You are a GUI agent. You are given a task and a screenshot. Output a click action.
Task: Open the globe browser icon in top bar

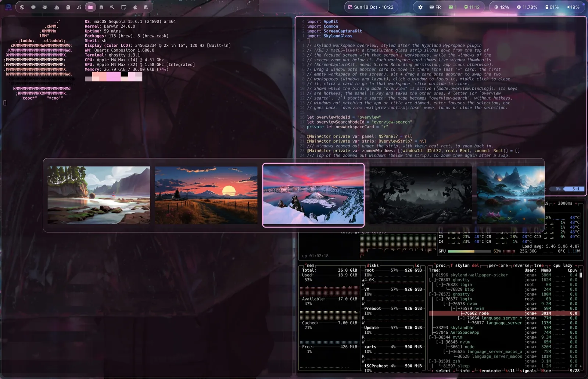22,7
